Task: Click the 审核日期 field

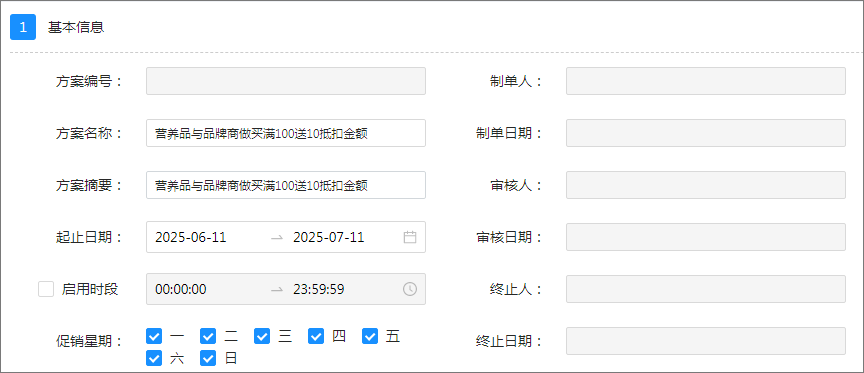Action: (x=706, y=237)
